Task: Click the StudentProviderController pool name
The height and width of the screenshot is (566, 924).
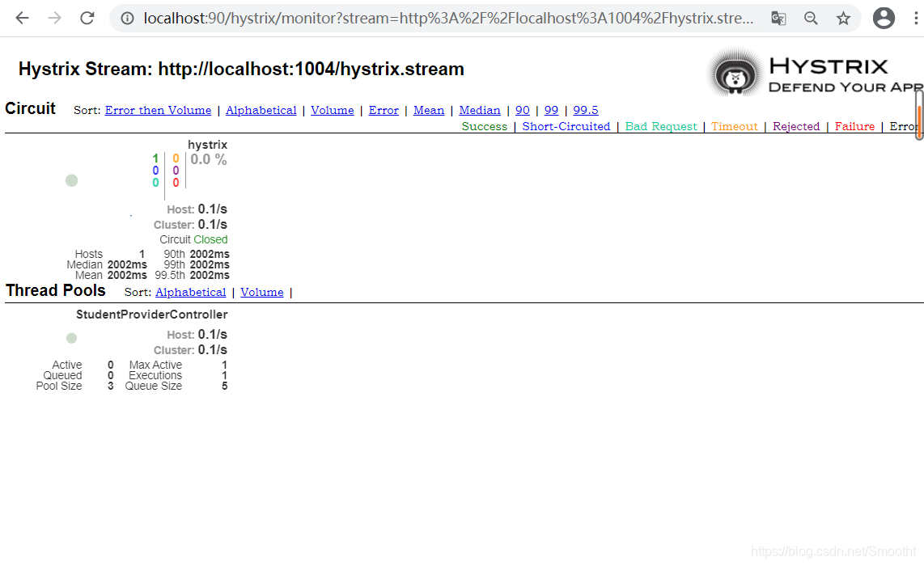Action: [x=151, y=315]
